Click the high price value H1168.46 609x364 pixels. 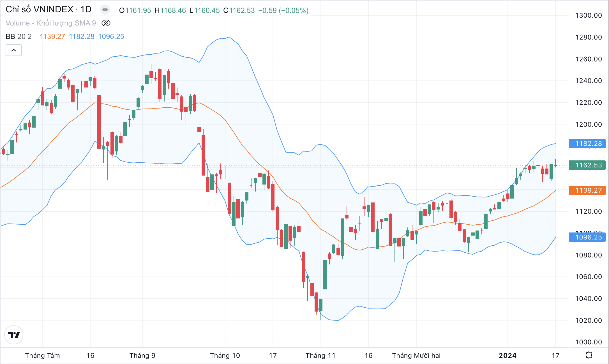point(170,10)
